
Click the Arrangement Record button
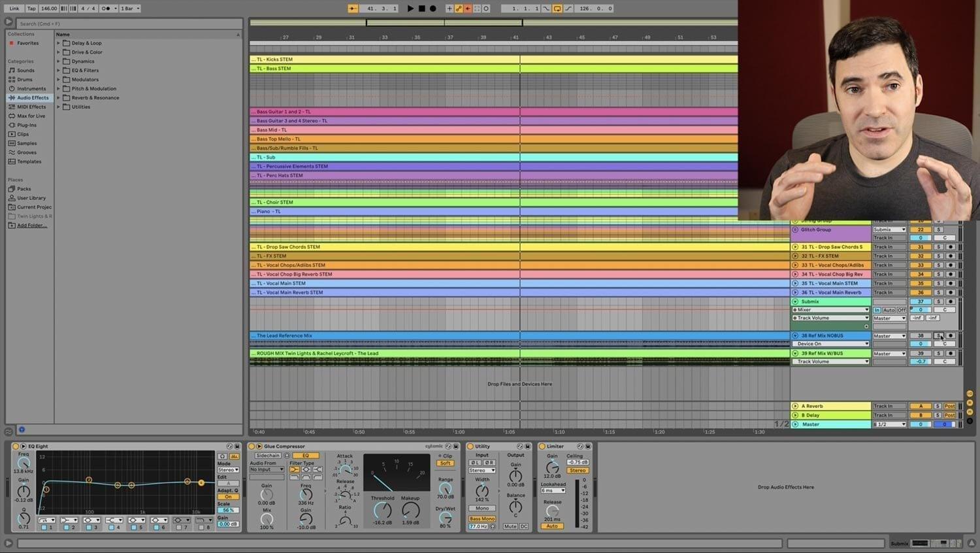click(433, 8)
